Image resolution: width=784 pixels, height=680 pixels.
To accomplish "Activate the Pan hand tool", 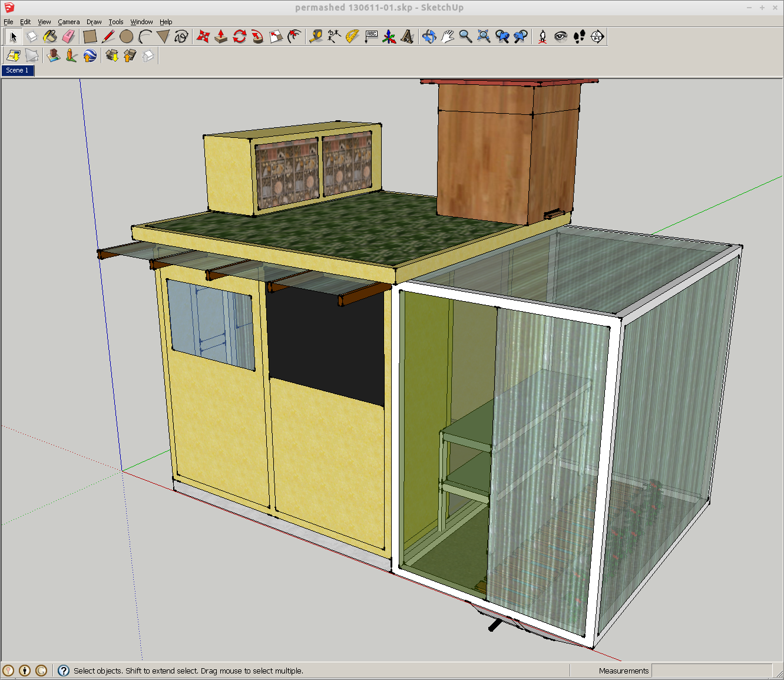I will click(447, 37).
